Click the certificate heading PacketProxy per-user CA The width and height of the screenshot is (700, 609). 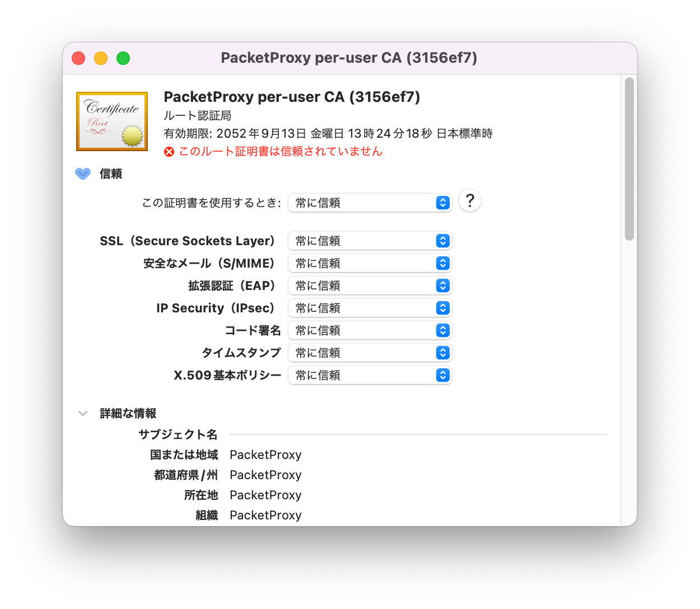292,97
